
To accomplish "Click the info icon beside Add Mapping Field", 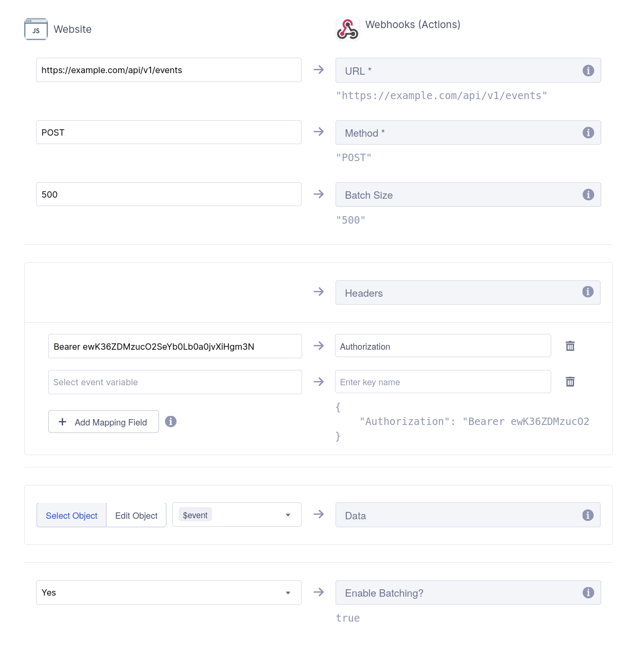I will (x=171, y=421).
